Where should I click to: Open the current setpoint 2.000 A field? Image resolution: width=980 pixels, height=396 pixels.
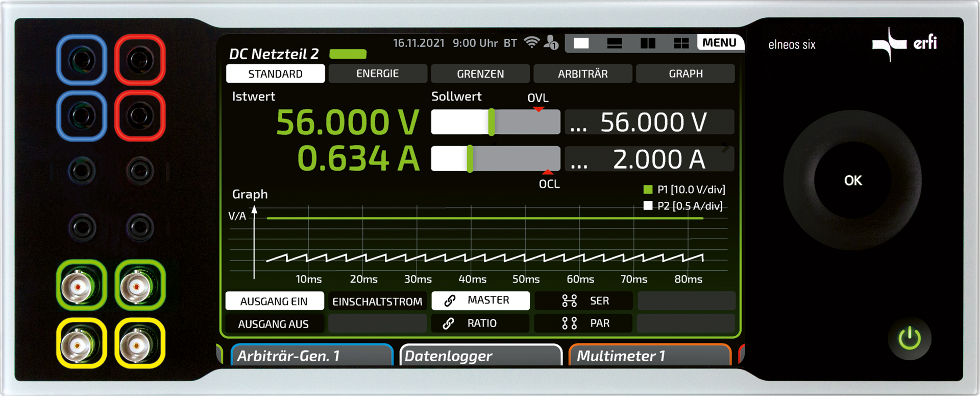click(x=649, y=159)
